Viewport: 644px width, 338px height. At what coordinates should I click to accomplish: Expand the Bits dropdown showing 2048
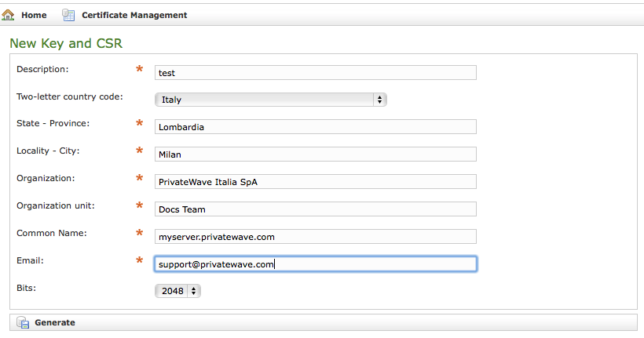point(177,291)
